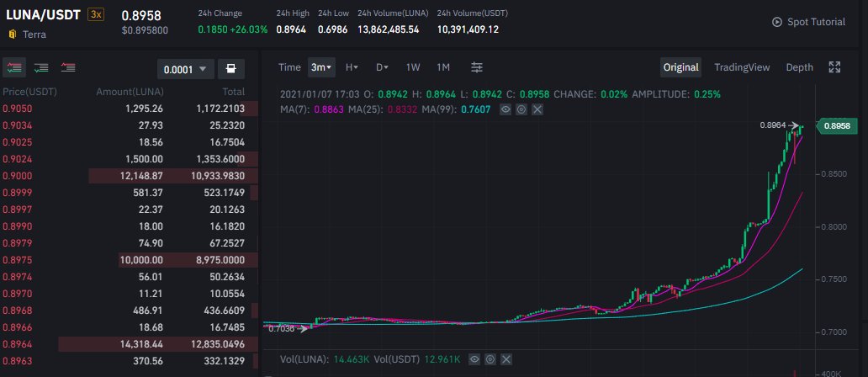Show bids-only order book view icon
The height and width of the screenshot is (377, 868).
tap(41, 67)
